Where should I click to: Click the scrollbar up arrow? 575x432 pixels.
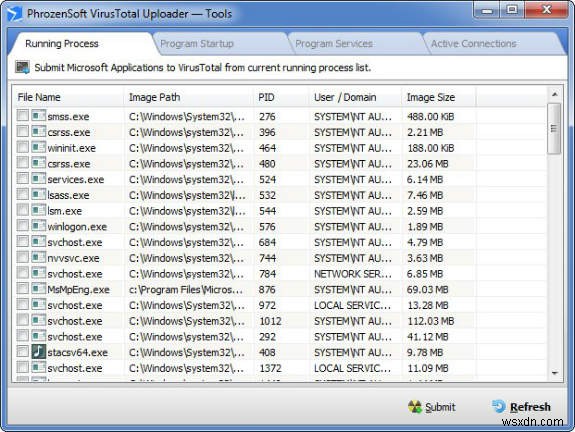tap(555, 94)
